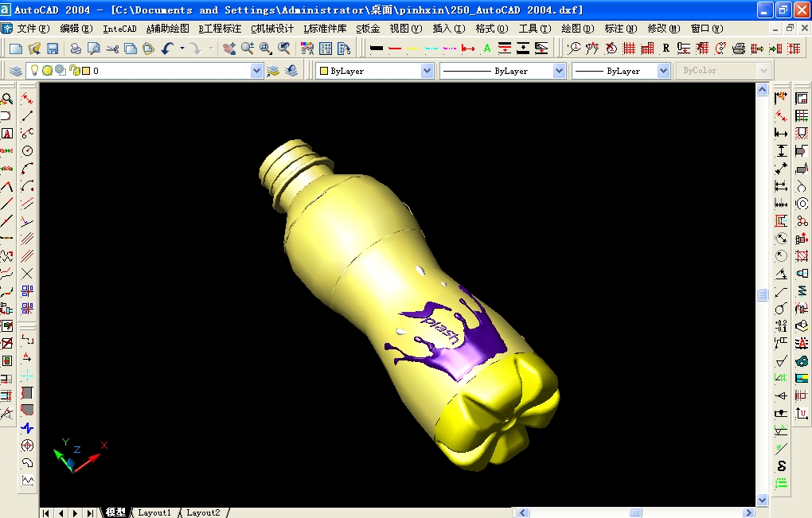Select the arc draw tool in left toolbar
Viewport: 812px width, 518px height.
27,168
